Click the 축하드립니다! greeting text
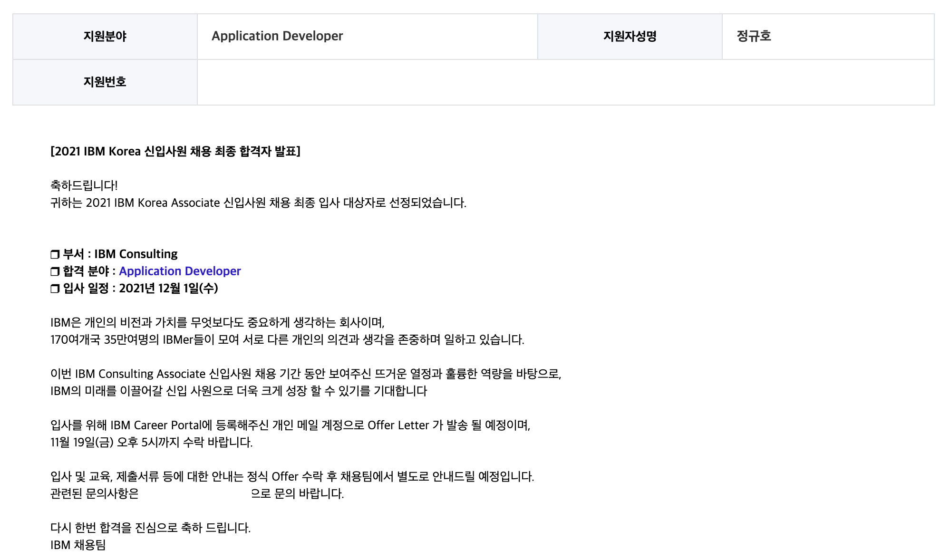This screenshot has width=950, height=560. (84, 185)
